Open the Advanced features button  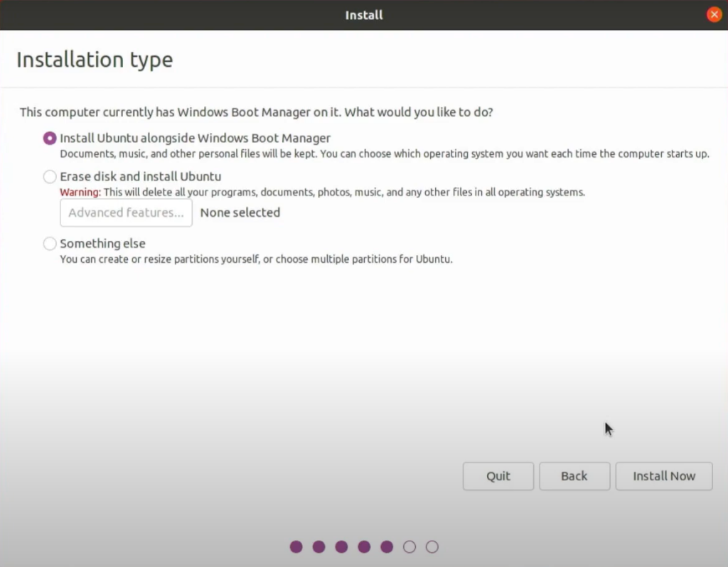(x=126, y=213)
